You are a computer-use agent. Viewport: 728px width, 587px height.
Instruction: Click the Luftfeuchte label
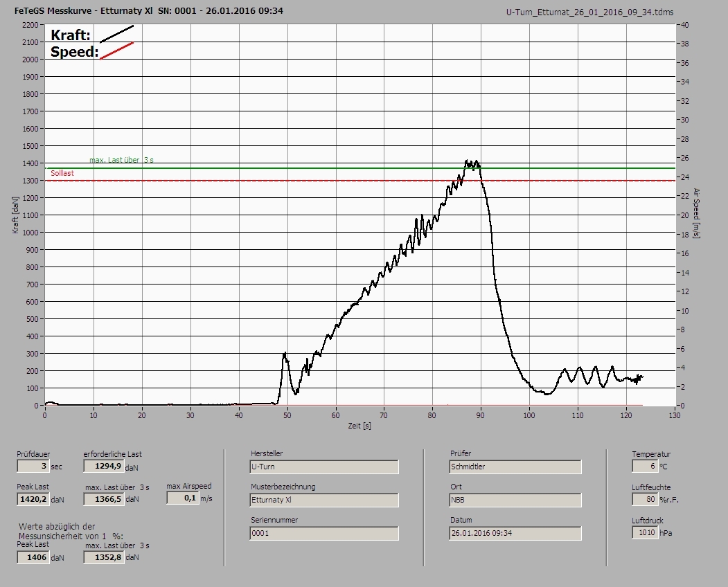click(651, 487)
